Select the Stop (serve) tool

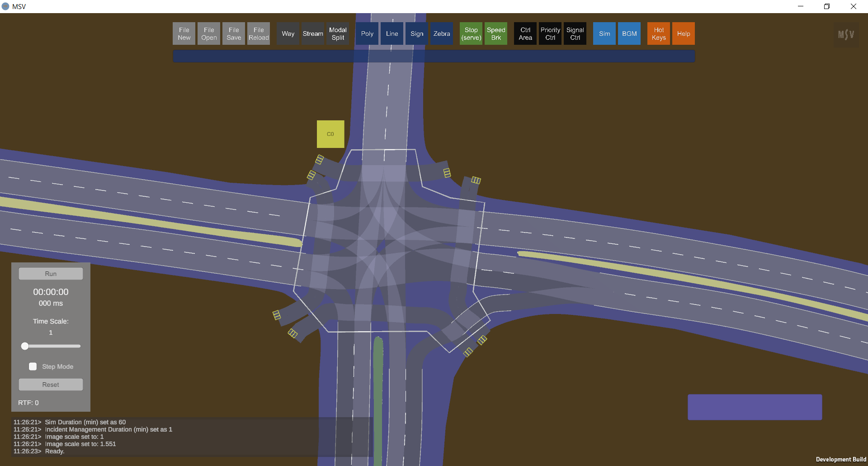471,33
